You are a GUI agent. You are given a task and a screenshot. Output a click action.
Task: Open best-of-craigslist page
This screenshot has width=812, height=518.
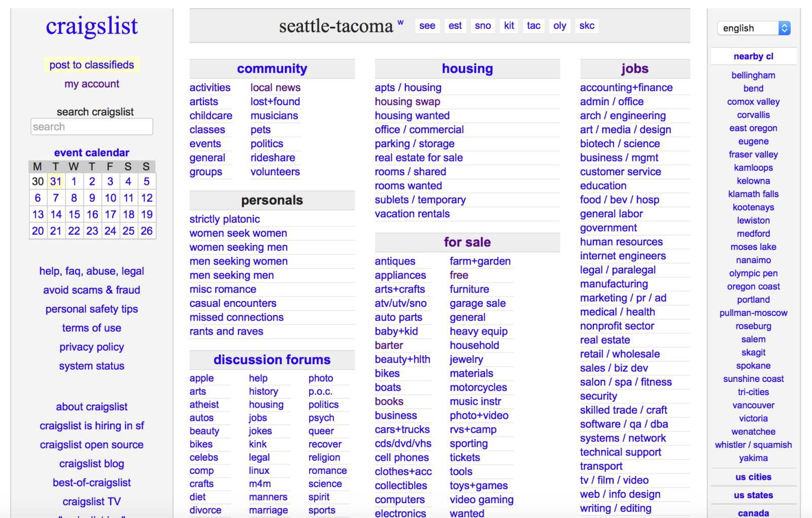coord(92,483)
